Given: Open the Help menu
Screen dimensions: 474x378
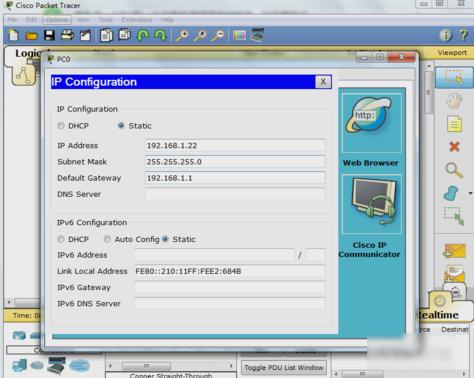Looking at the screenshot, I should (167, 20).
